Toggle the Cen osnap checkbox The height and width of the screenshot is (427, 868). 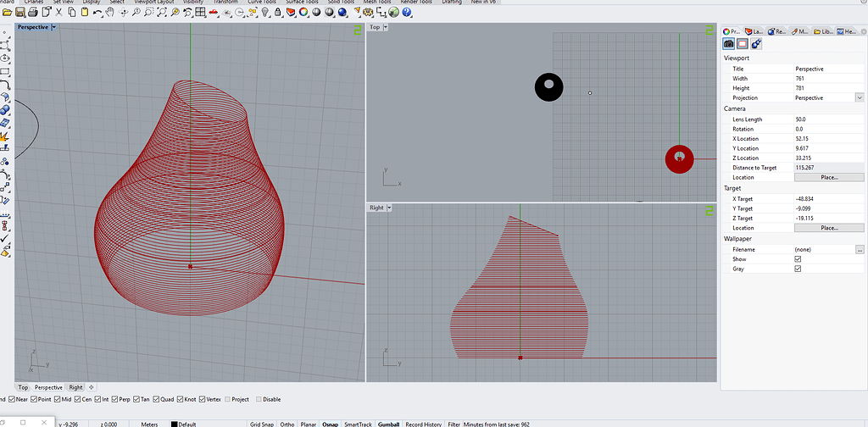[77, 399]
